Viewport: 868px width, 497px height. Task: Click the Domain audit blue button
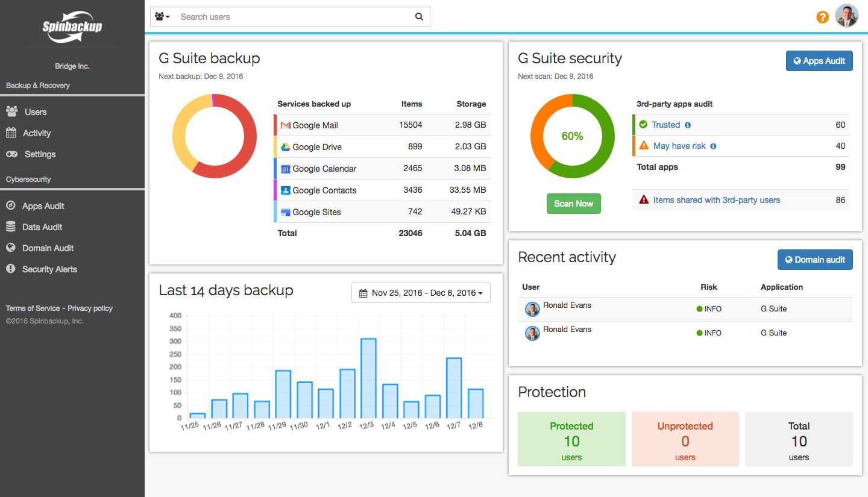(x=815, y=260)
